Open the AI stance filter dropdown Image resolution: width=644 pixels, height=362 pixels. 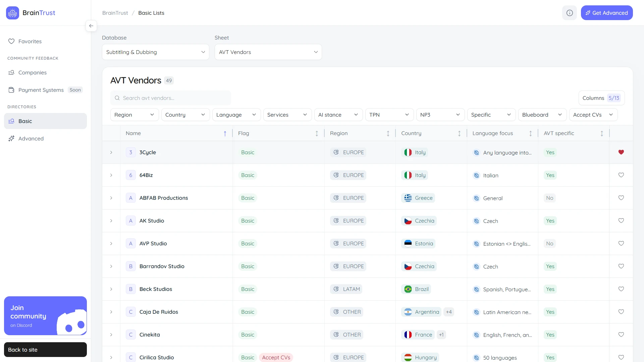(338, 115)
